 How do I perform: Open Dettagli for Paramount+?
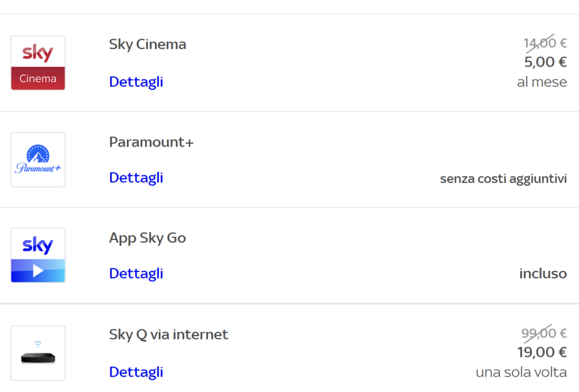click(136, 178)
